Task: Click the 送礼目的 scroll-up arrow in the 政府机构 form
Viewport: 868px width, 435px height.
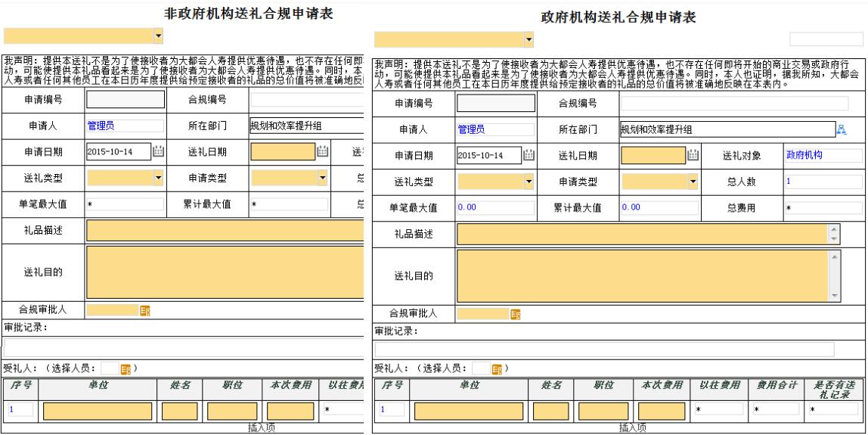Action: click(834, 256)
